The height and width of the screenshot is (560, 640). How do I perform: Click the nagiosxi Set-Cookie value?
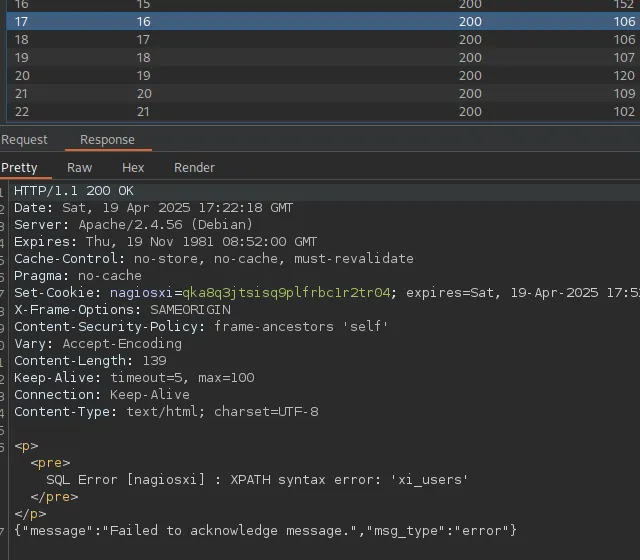tap(286, 293)
